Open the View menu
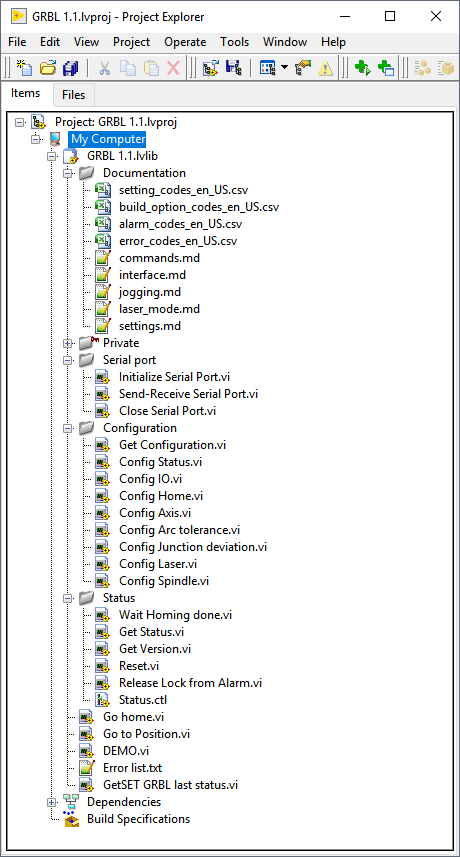 86,42
